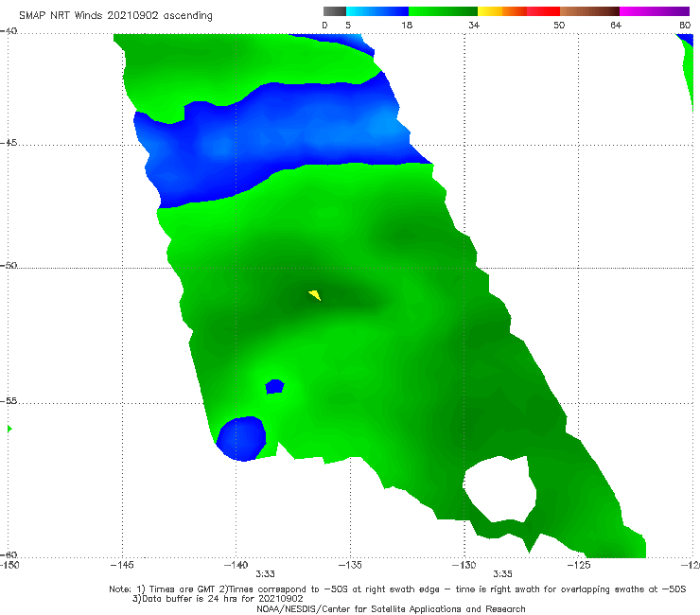Click the swath time label "3:35"
The height and width of the screenshot is (615, 700).
click(502, 574)
